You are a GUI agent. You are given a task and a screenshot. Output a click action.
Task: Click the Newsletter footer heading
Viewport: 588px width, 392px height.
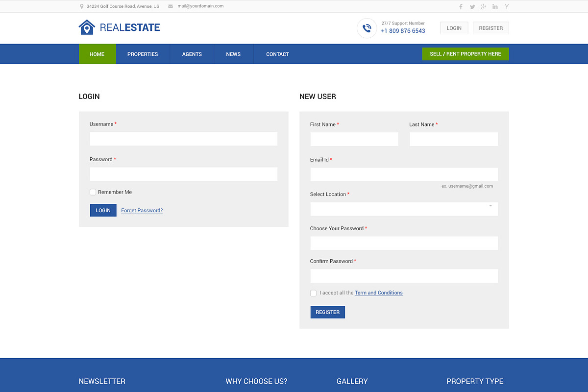(x=102, y=381)
